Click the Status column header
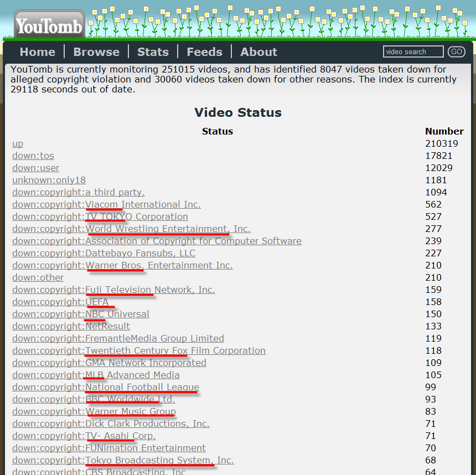The image size is (476, 475). click(x=218, y=131)
